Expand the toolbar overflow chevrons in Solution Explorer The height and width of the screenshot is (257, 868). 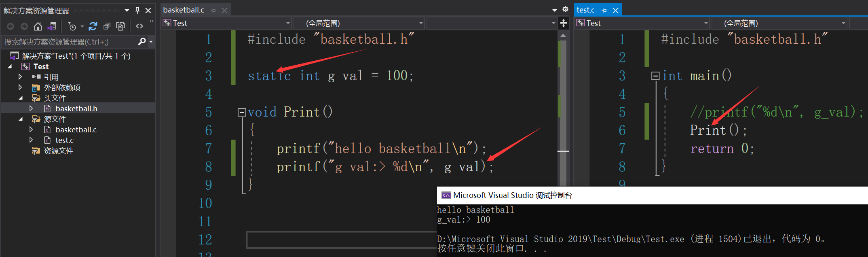[x=152, y=21]
